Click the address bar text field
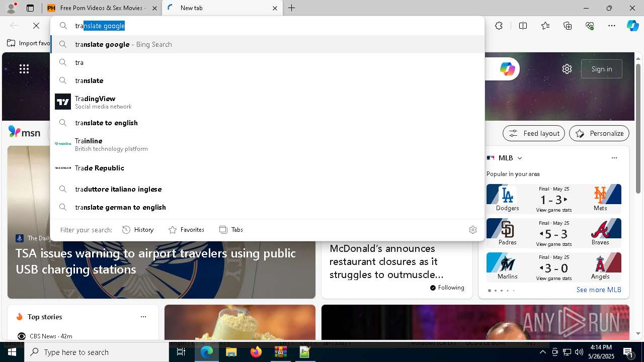644x362 pixels. pyautogui.click(x=267, y=26)
